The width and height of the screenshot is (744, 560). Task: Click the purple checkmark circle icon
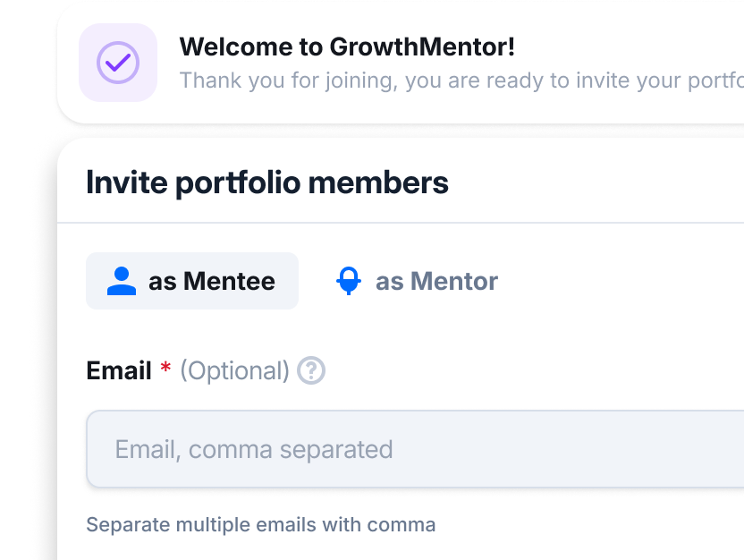coord(118,63)
